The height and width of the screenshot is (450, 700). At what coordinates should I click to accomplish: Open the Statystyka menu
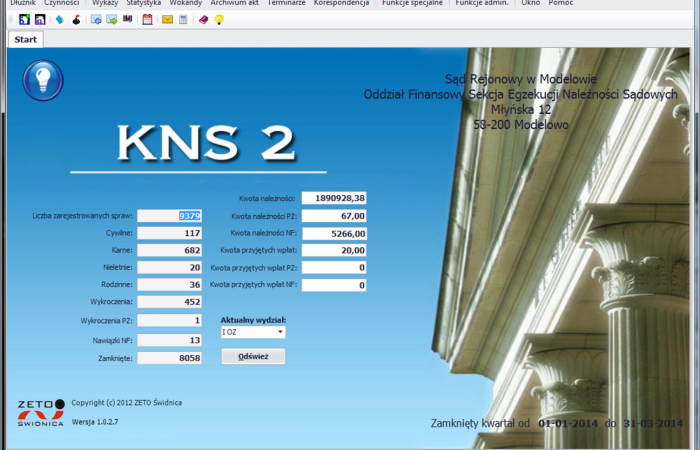(x=144, y=3)
